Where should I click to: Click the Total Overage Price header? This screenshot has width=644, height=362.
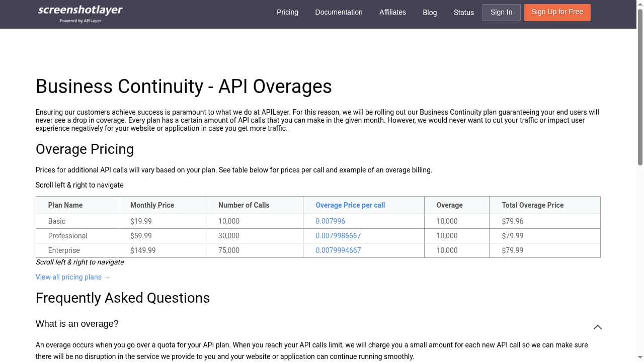coord(545,205)
